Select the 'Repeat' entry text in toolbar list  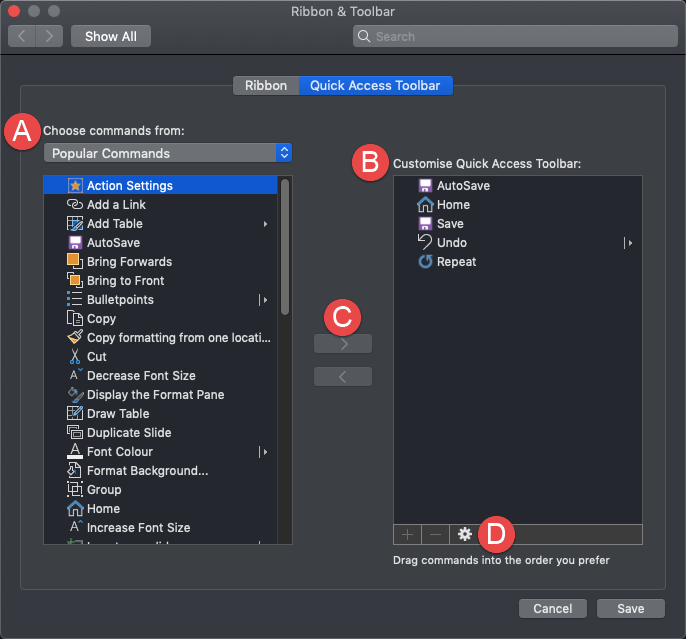pyautogui.click(x=456, y=262)
